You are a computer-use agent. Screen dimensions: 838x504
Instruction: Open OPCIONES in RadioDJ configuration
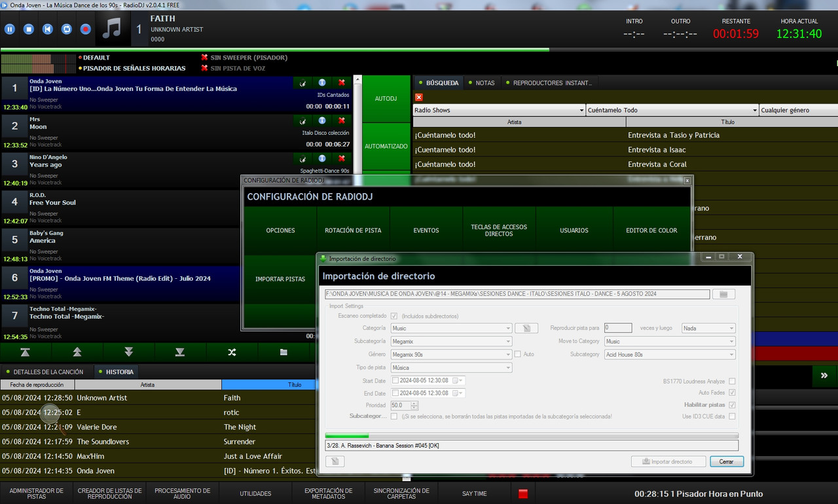point(280,230)
